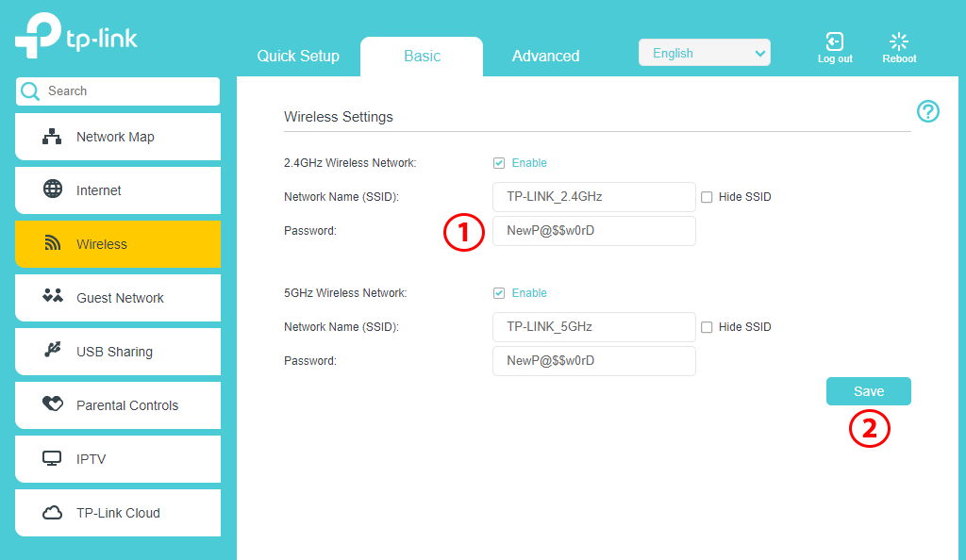The width and height of the screenshot is (966, 560).
Task: Open Network Map in sidebar
Action: tap(118, 137)
